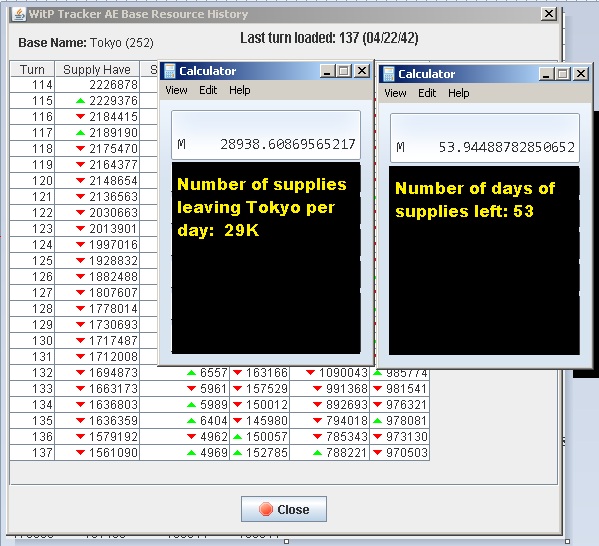599x546 pixels.
Task: Click the Supply Have column header
Action: coord(97,70)
